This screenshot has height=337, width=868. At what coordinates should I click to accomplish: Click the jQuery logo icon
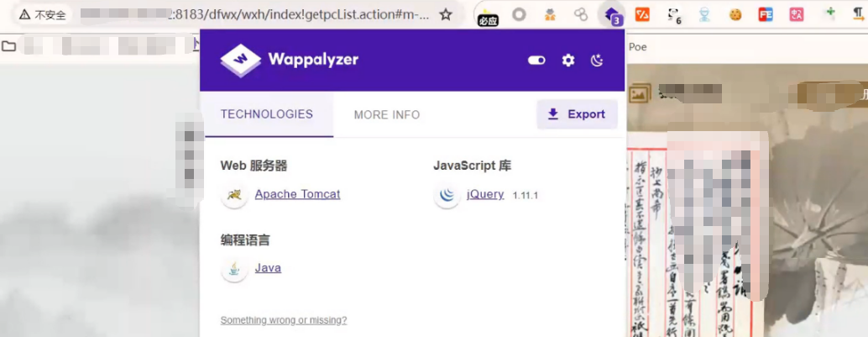tap(447, 195)
